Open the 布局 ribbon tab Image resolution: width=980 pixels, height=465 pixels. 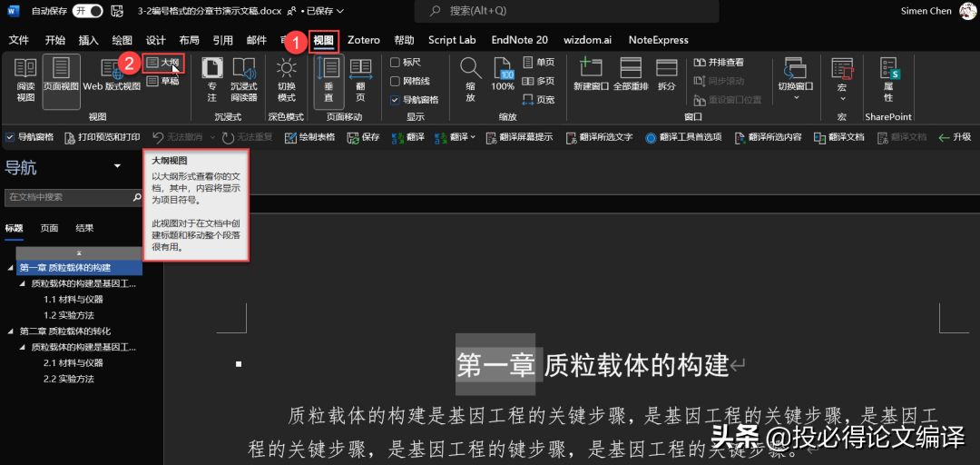pos(189,40)
